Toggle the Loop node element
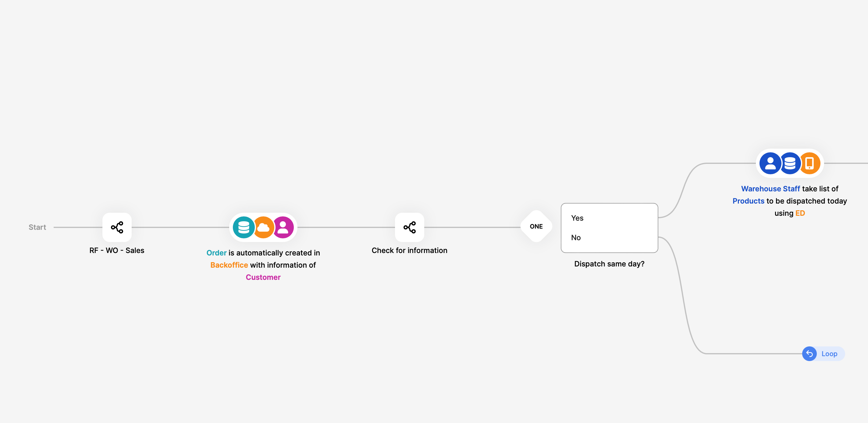 [821, 353]
